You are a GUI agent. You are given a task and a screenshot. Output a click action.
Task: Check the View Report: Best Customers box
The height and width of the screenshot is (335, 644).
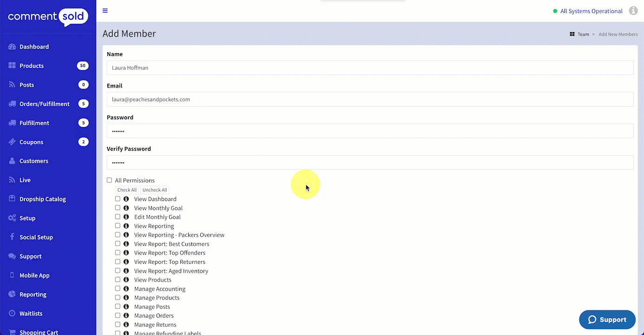[118, 244]
